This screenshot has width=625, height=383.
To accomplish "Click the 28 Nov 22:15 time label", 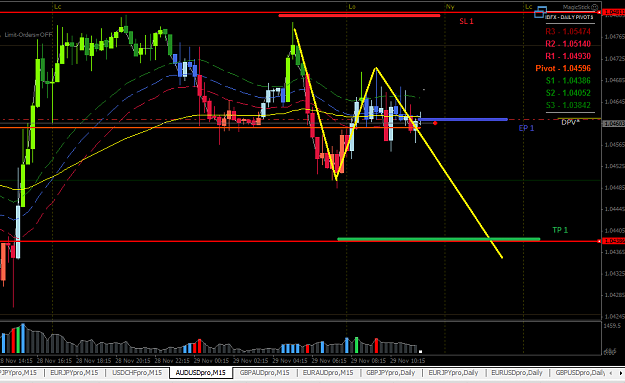I will point(172,361).
